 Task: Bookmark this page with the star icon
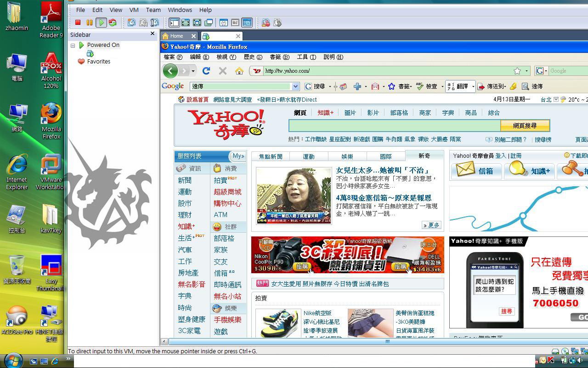tap(517, 71)
